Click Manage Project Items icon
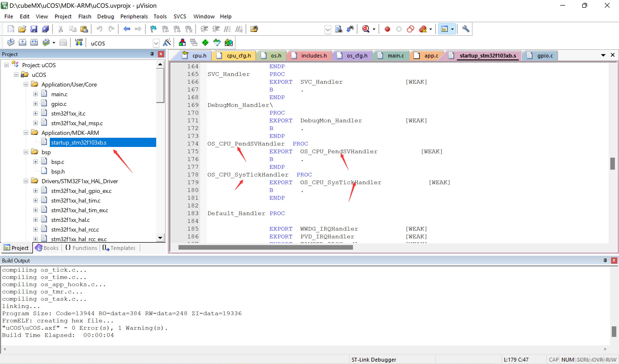Screen dimensions: 619x364 tap(182, 43)
